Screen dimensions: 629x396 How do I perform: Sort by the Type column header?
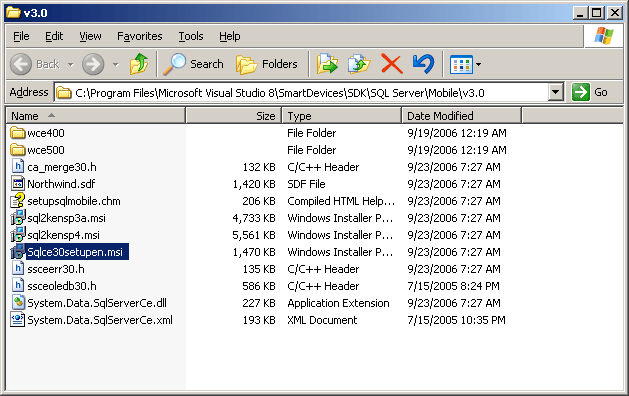[342, 116]
